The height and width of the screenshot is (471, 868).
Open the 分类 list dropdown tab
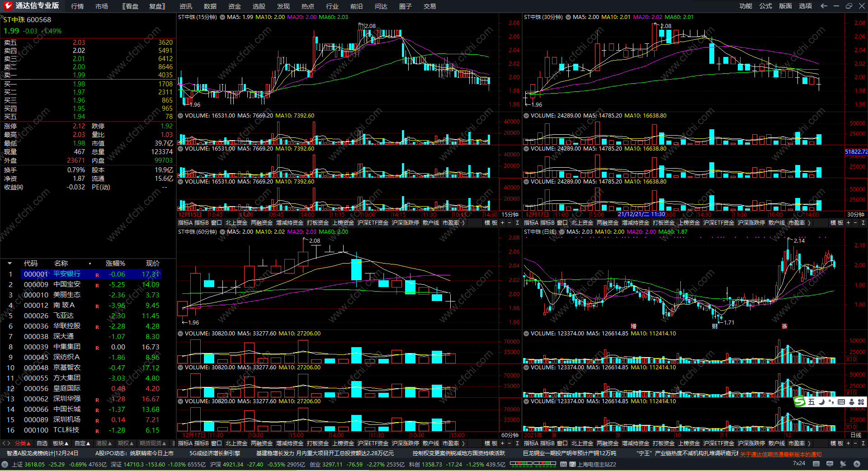click(x=23, y=443)
